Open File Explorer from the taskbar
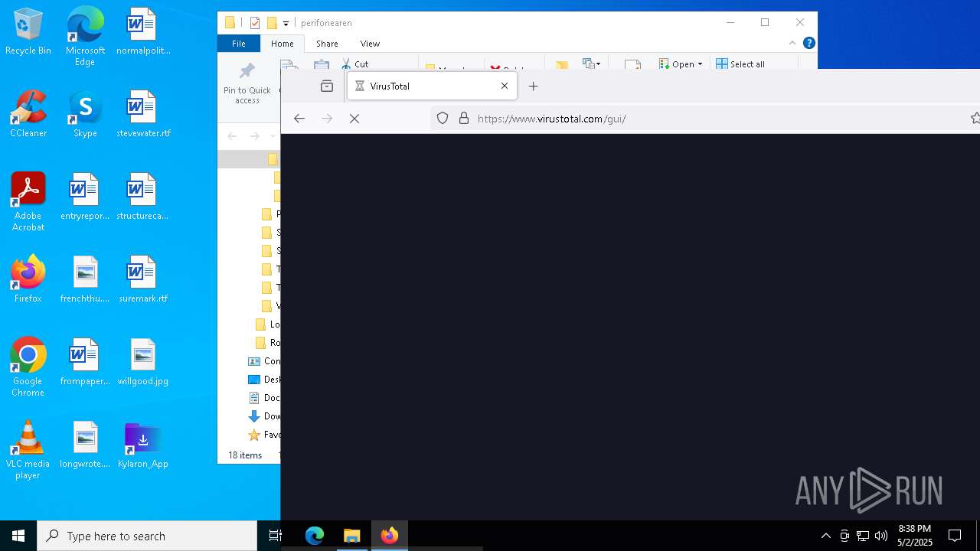The width and height of the screenshot is (980, 551). (x=351, y=536)
